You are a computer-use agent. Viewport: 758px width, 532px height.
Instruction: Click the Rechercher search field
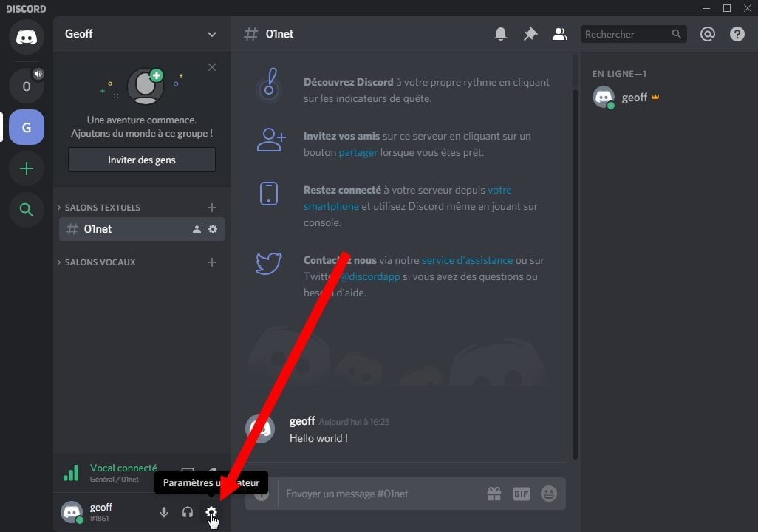point(633,34)
